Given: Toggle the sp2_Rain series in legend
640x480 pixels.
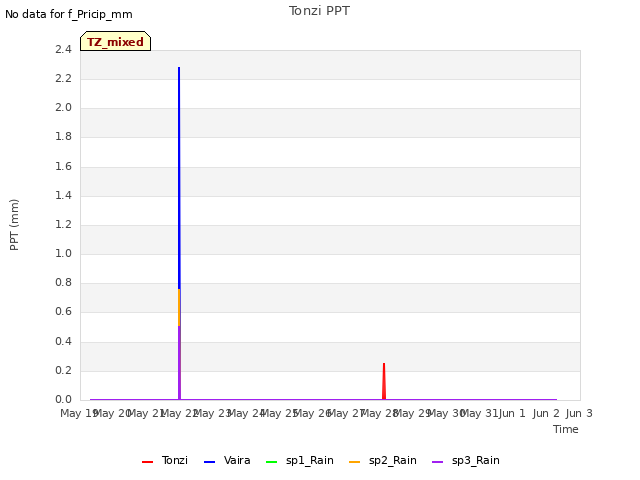Looking at the screenshot, I should 383,460.
